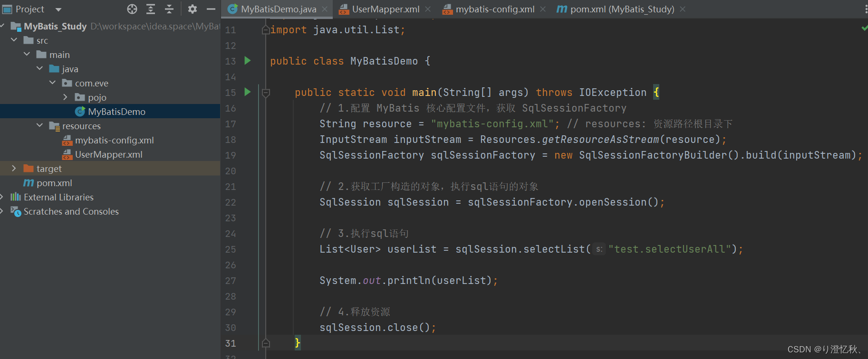Click the Project panel title icon
The width and height of the screenshot is (868, 359).
click(7, 9)
